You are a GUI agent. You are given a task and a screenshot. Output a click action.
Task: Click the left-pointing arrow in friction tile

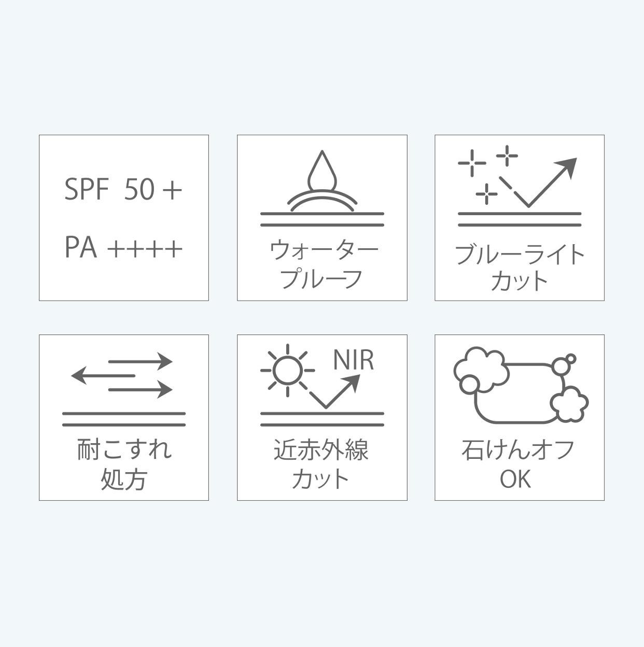tap(103, 375)
